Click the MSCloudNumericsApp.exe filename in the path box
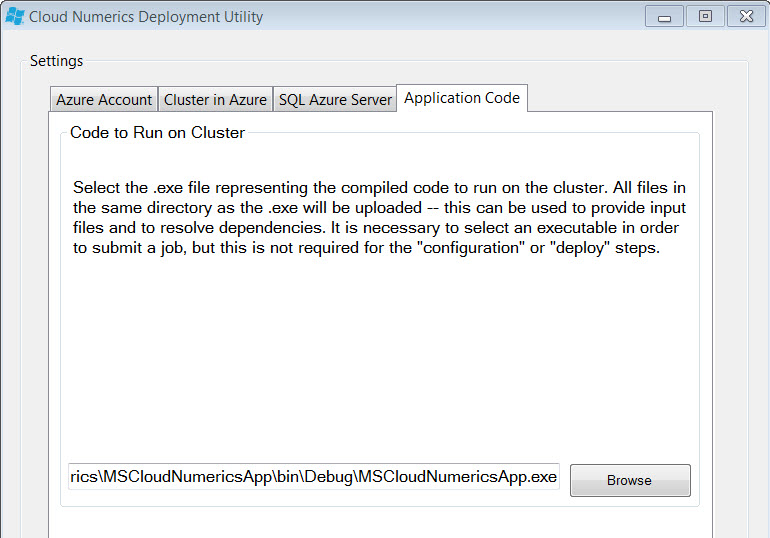This screenshot has height=538, width=770. coord(457,476)
